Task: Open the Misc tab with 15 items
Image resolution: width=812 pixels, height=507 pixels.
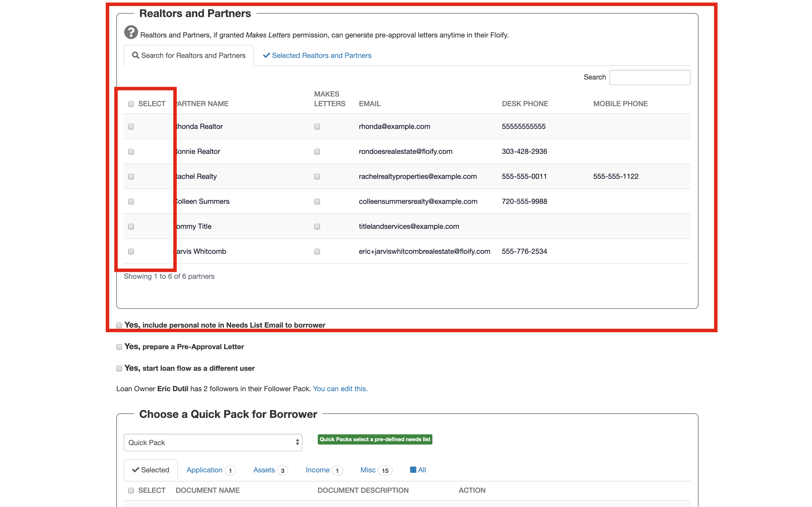Action: [x=368, y=470]
